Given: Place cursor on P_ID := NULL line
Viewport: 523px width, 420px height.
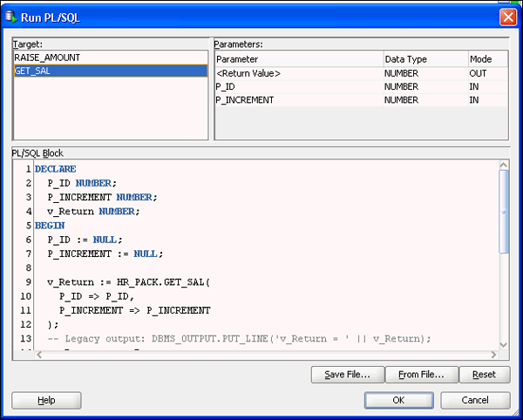Looking at the screenshot, I should coord(85,240).
